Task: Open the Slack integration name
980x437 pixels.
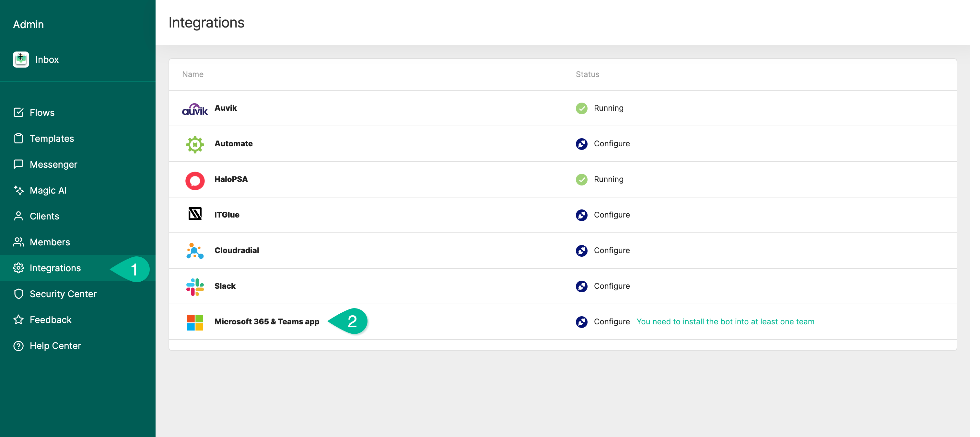Action: pos(225,286)
